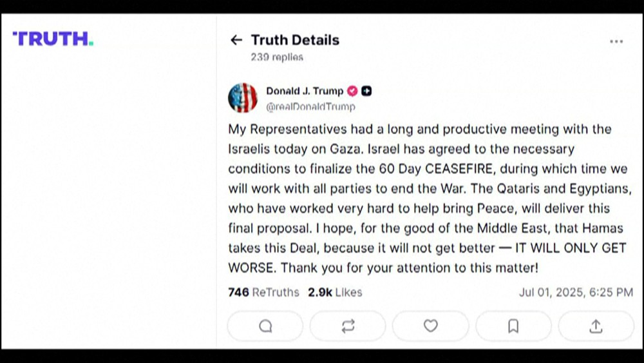Click the Donald J. Trump display name
The width and height of the screenshot is (644, 363).
[x=305, y=91]
